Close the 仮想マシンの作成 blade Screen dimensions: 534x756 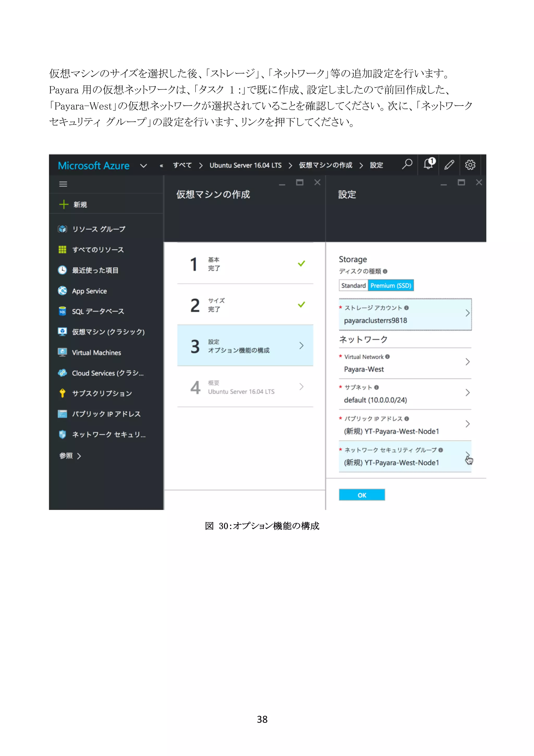click(x=317, y=182)
